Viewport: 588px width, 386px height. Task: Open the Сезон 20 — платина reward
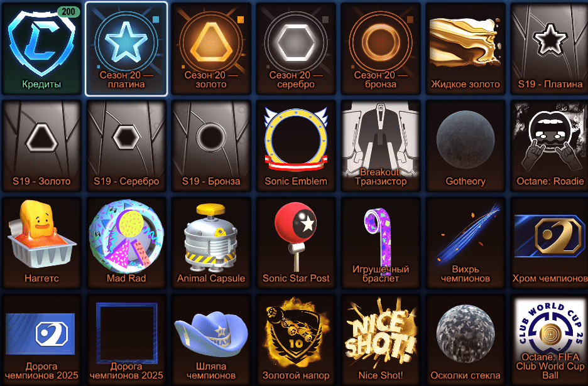click(x=126, y=49)
